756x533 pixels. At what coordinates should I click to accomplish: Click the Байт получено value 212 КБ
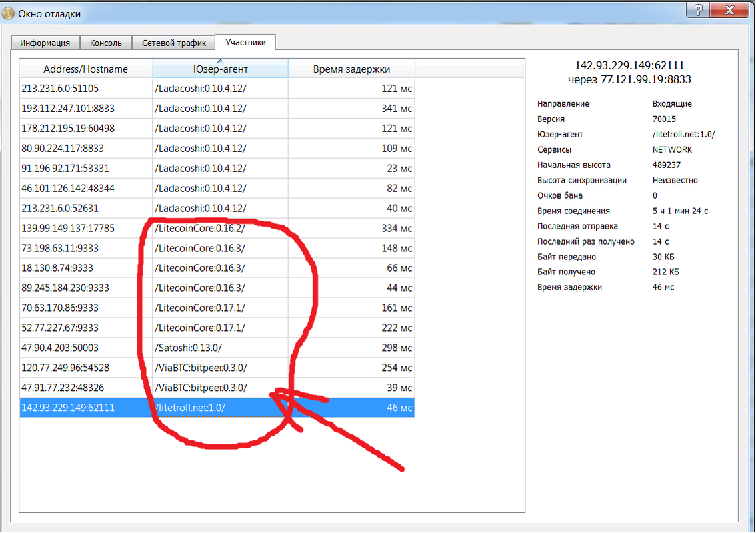665,272
